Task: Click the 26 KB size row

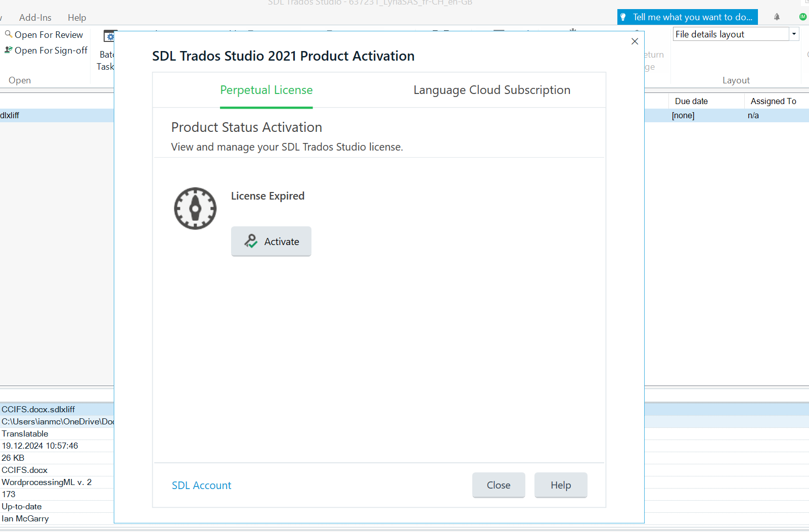Action: pos(57,458)
